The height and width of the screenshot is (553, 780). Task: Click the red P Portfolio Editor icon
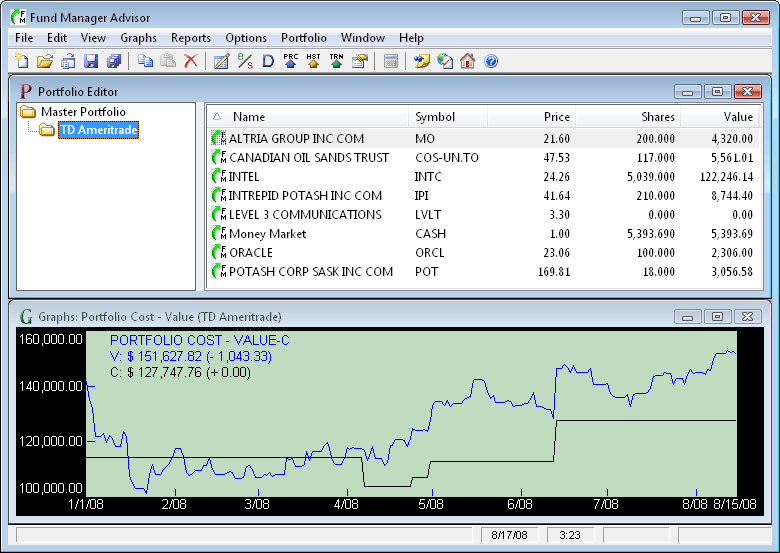pos(25,92)
